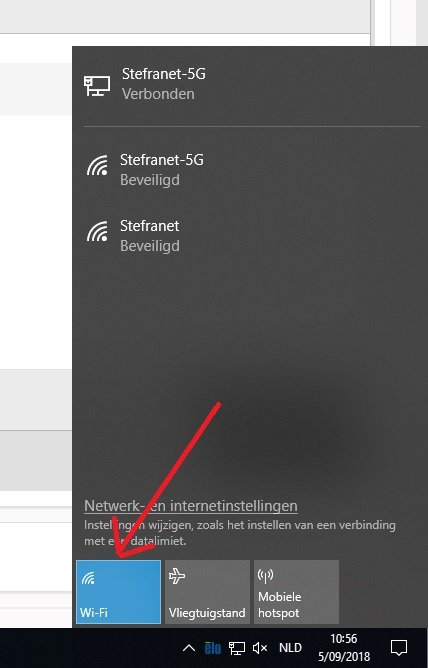The image size is (428, 668).
Task: Click the ethernet computer icon for Stefranet-5G
Action: point(97,86)
